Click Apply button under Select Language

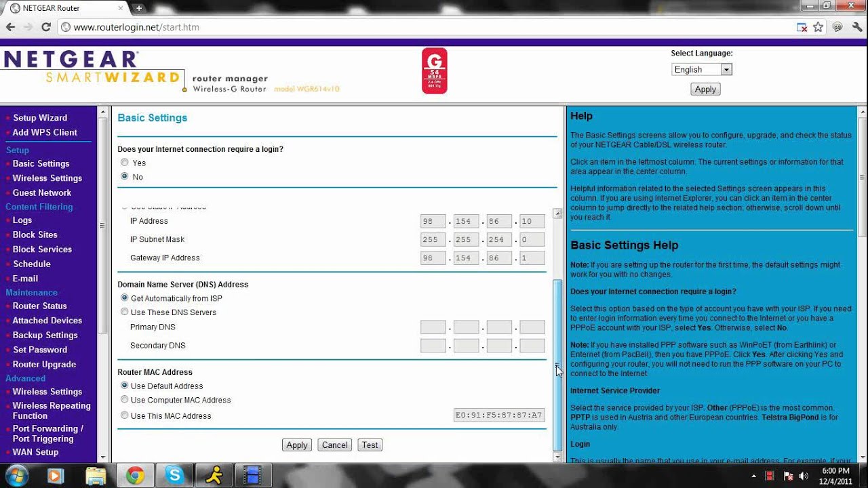[705, 89]
